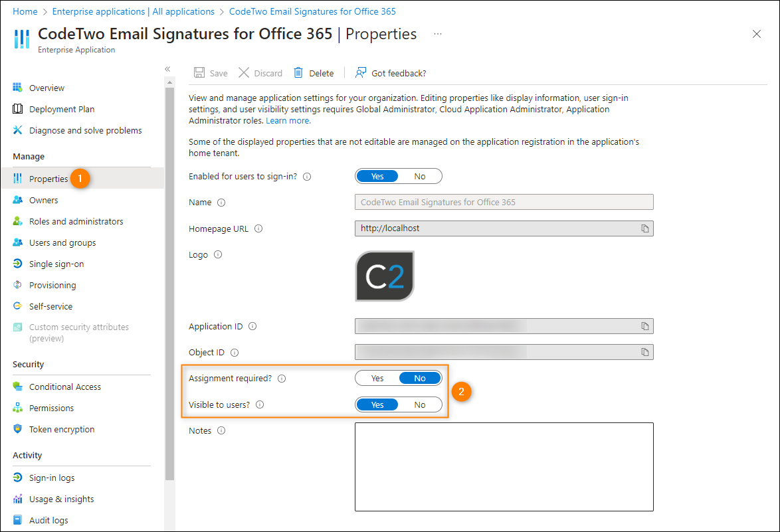Open Users and groups in sidebar

62,242
